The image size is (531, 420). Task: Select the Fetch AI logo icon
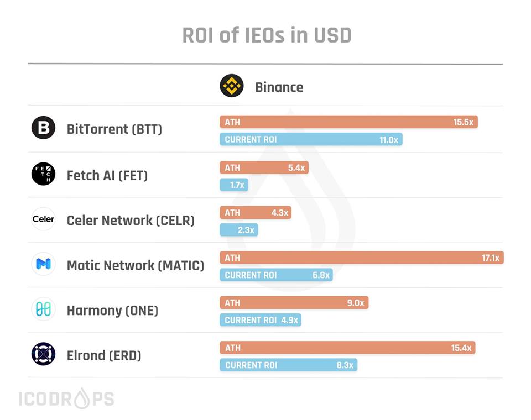click(x=43, y=174)
